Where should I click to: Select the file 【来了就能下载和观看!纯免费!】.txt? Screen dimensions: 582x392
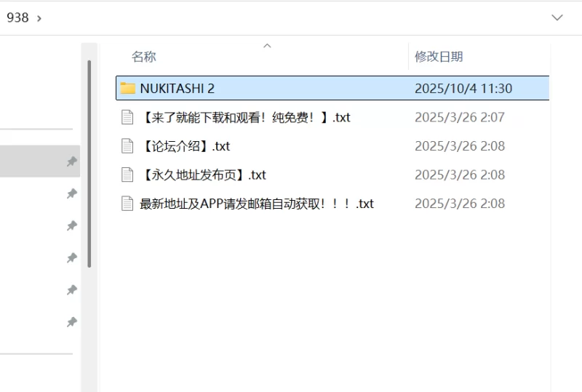click(x=245, y=117)
